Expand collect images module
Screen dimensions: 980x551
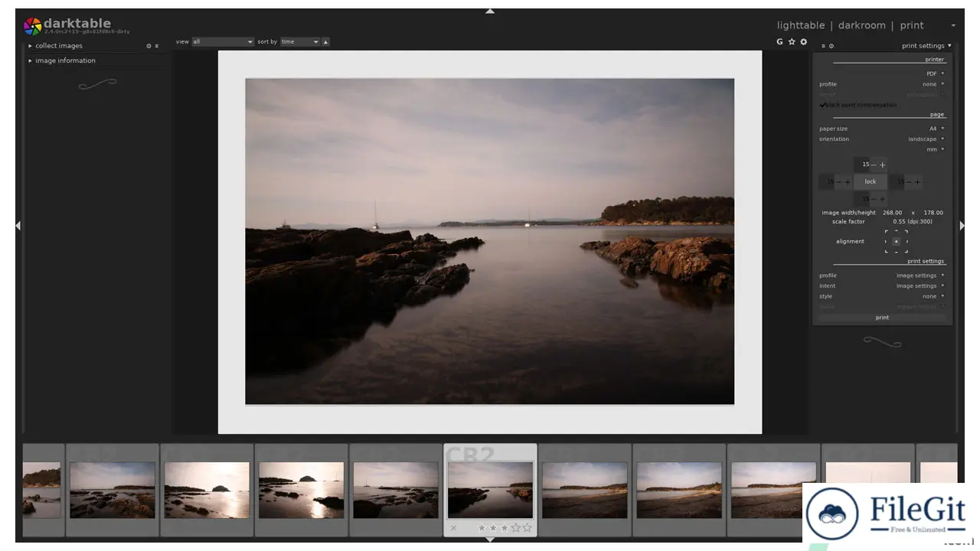click(58, 46)
